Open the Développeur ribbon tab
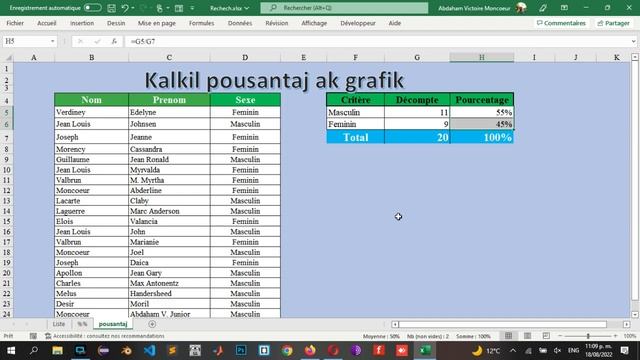This screenshot has width=640, height=360. point(358,23)
